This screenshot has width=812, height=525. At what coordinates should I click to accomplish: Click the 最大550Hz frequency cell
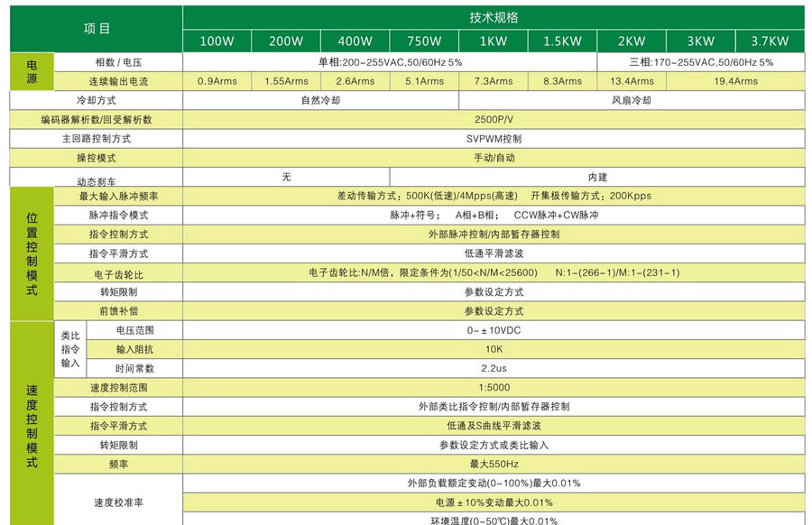tap(496, 463)
